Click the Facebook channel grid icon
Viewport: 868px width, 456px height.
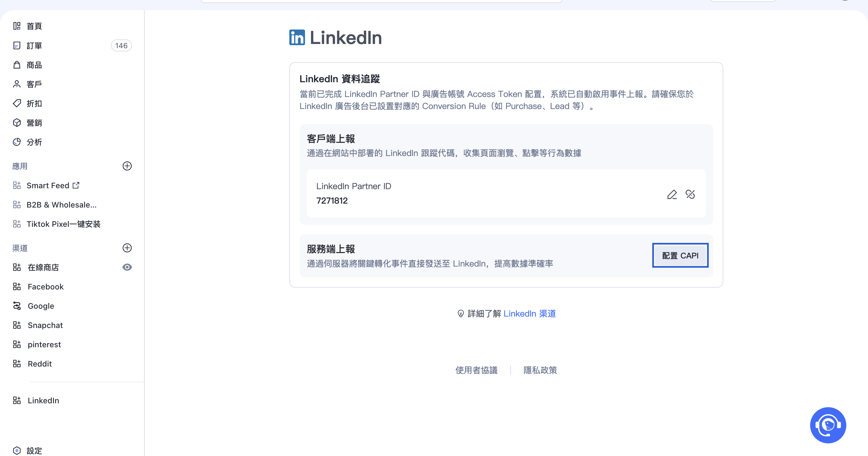coord(17,287)
